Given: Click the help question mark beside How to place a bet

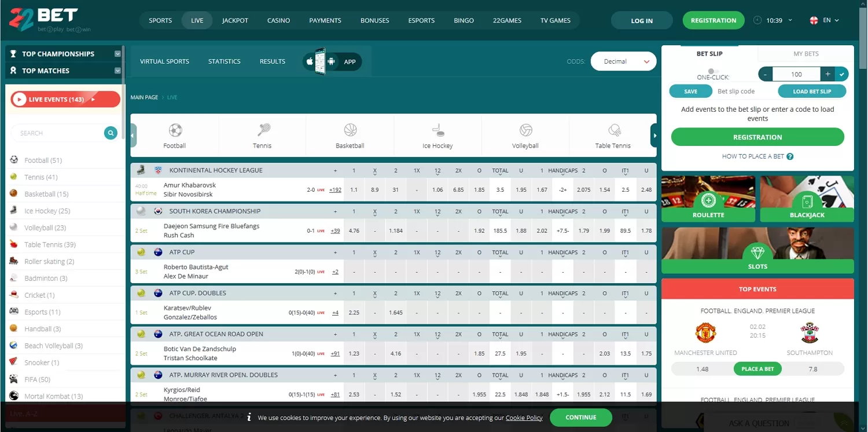Looking at the screenshot, I should click(790, 156).
